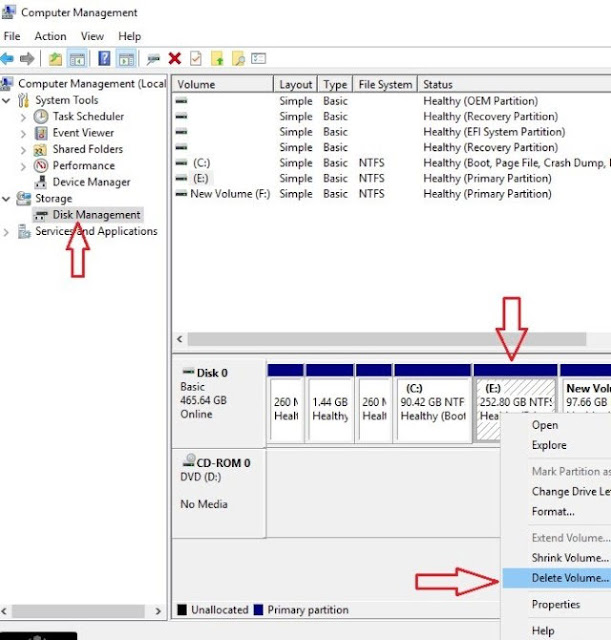Click the red X Delete toolbar icon
Screen dimensions: 611x640
point(175,59)
